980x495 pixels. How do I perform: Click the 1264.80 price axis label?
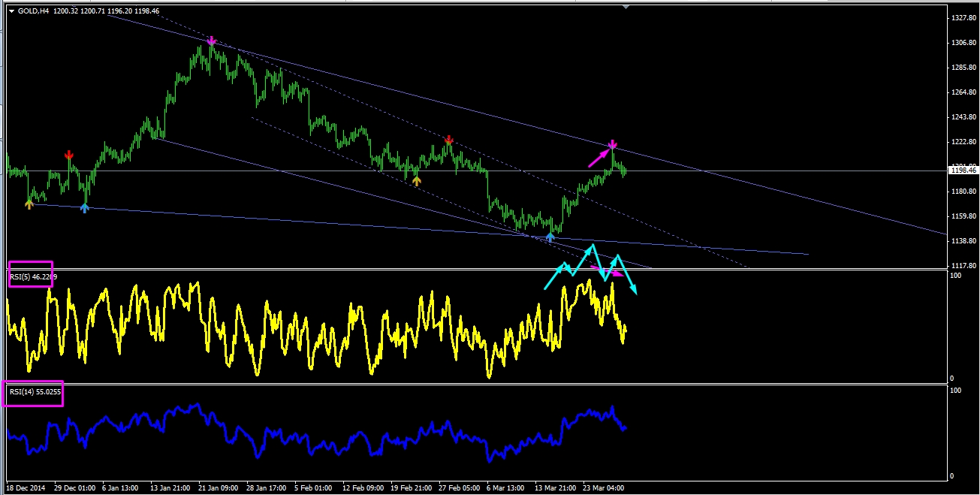coord(962,92)
